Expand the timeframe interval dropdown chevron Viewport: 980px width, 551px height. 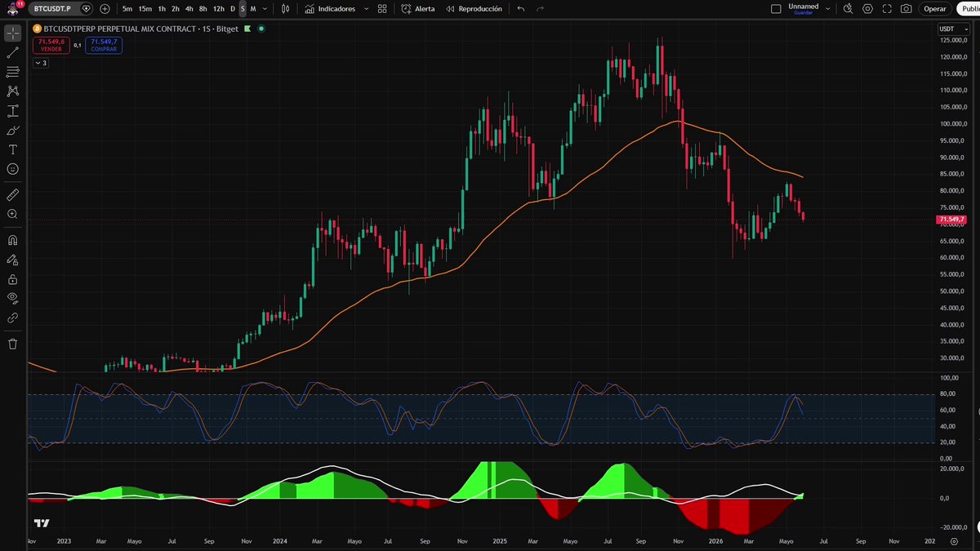265,9
